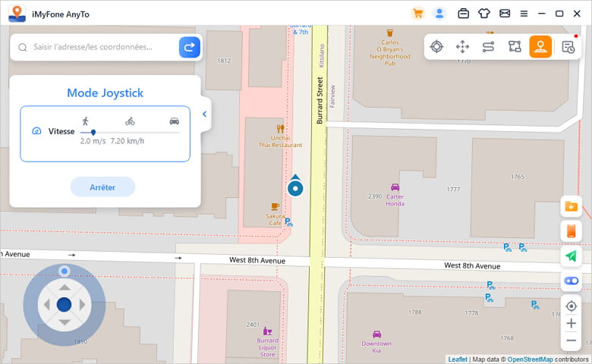Image resolution: width=592 pixels, height=364 pixels.
Task: Open the toolbox briefcase icon
Action: coord(463,14)
